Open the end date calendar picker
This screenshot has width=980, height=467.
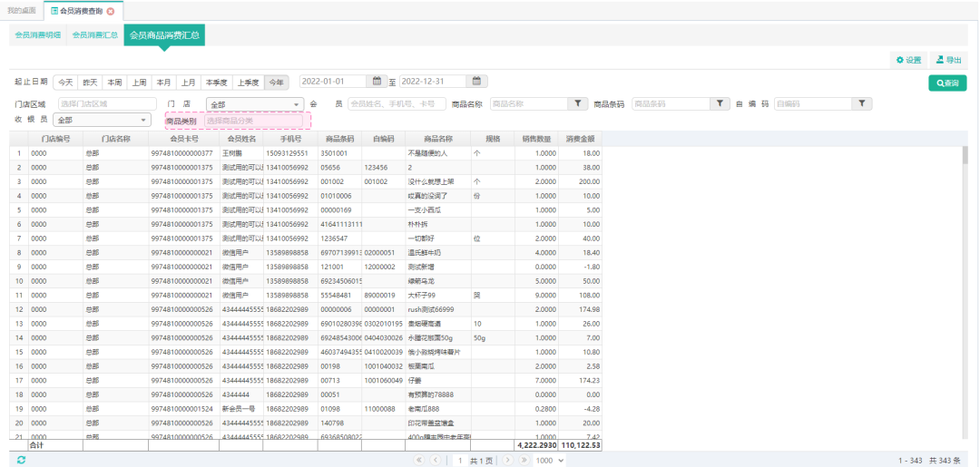click(478, 82)
